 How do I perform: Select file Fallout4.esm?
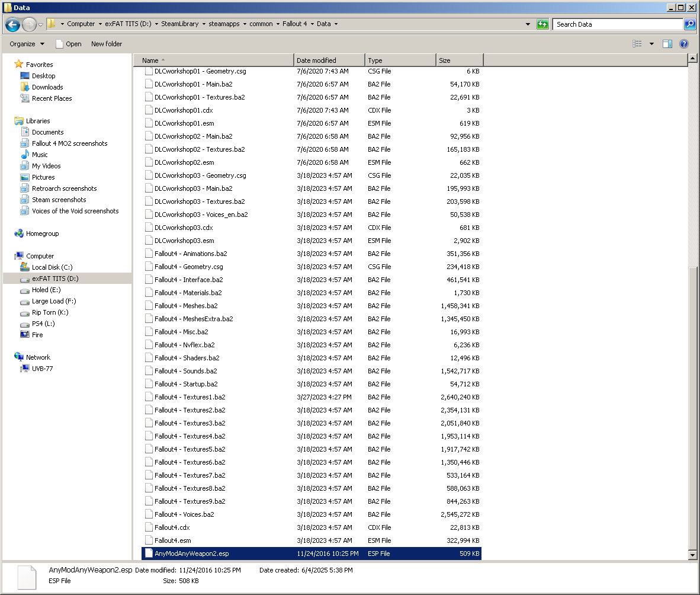pyautogui.click(x=311, y=540)
